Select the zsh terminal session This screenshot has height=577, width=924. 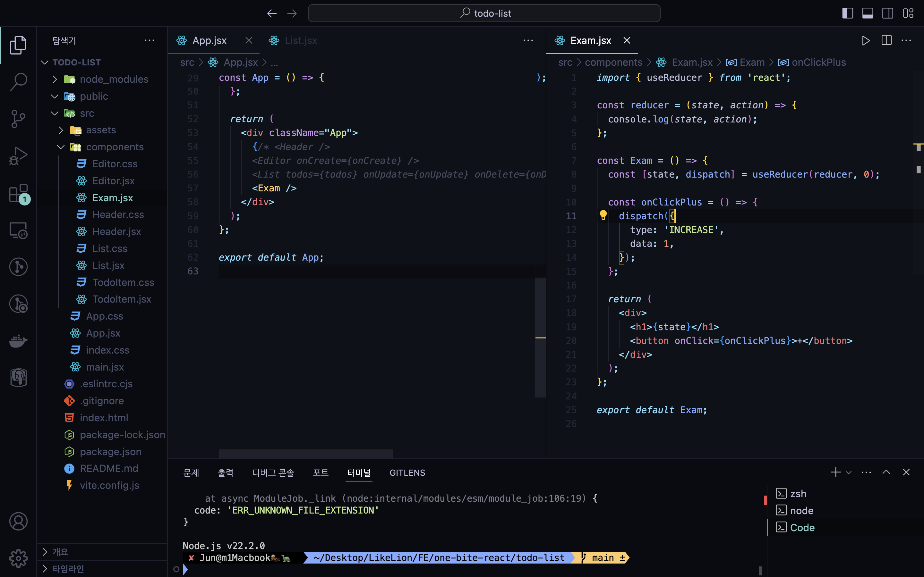798,494
